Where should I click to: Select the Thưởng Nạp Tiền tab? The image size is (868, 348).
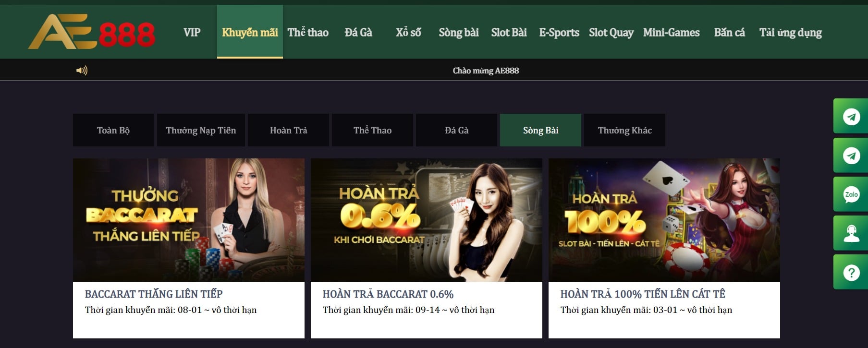201,130
